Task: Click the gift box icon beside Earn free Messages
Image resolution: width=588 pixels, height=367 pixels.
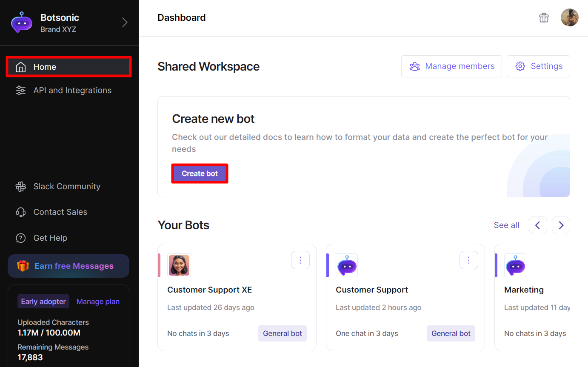Action: coord(23,266)
